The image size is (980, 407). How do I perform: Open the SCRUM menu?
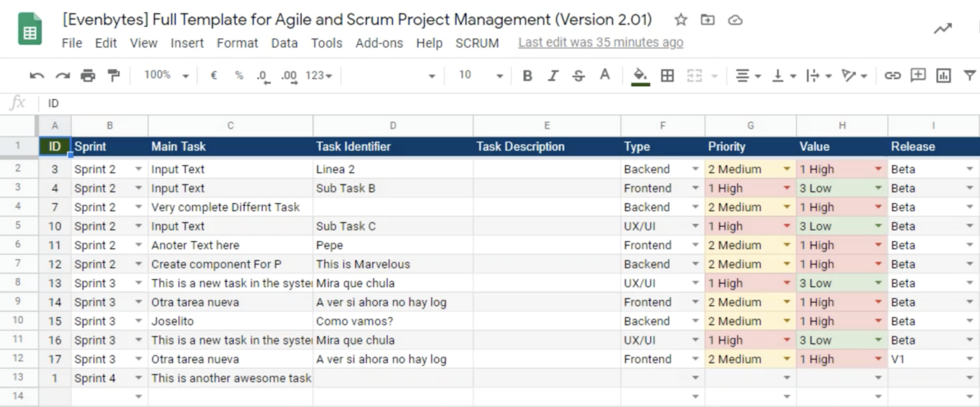[479, 43]
